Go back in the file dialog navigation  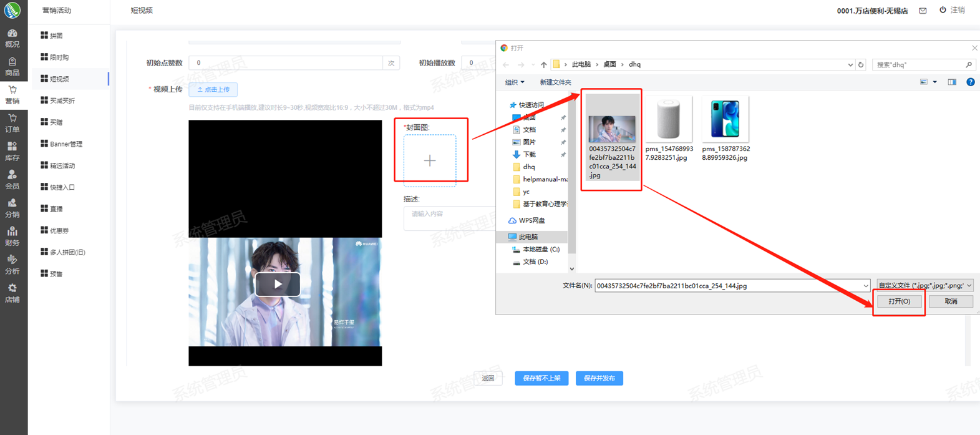point(506,65)
